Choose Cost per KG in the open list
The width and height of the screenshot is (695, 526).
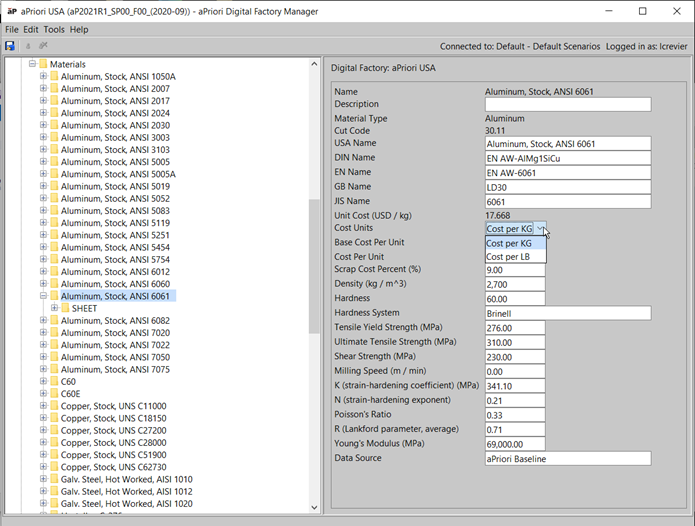(x=516, y=243)
